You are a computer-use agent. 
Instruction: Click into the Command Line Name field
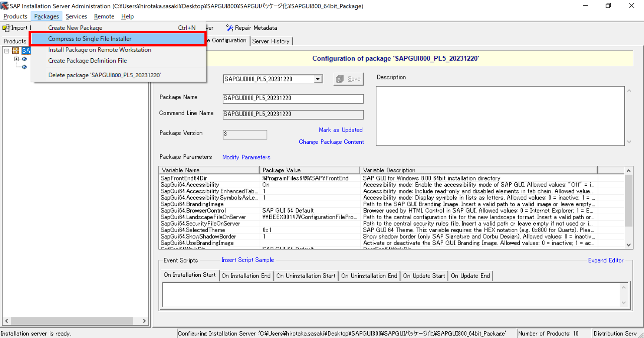coord(293,114)
